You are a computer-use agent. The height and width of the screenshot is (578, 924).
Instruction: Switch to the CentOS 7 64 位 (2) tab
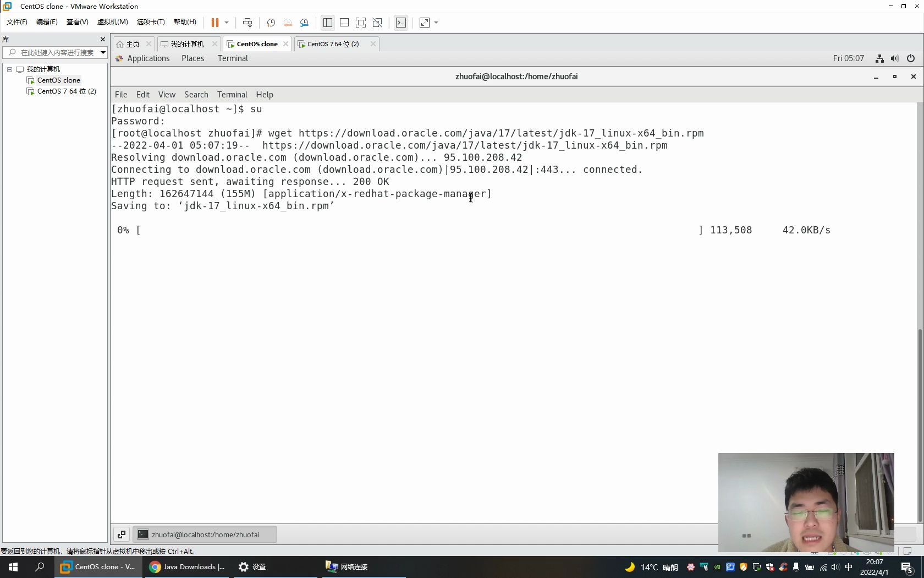[x=333, y=44]
